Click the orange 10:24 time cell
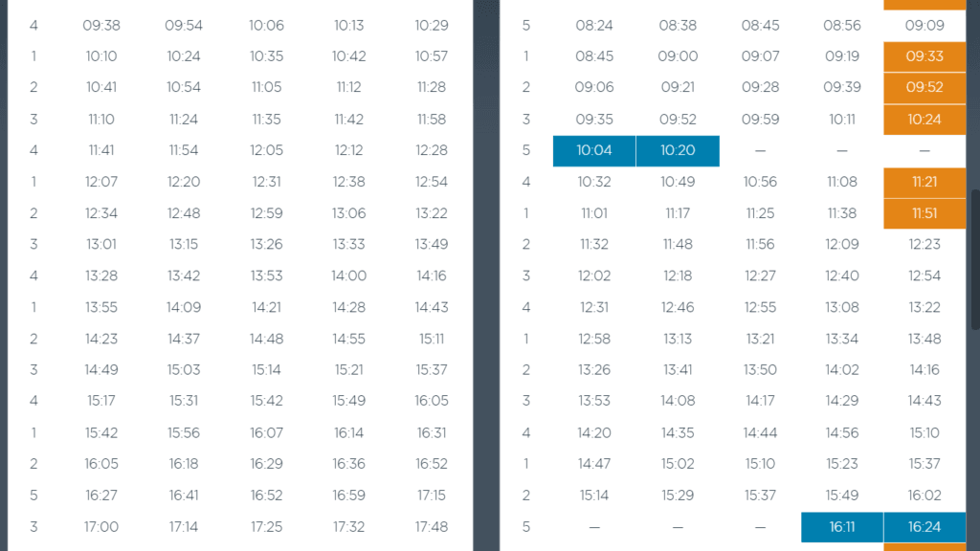This screenshot has height=551, width=980. click(924, 120)
